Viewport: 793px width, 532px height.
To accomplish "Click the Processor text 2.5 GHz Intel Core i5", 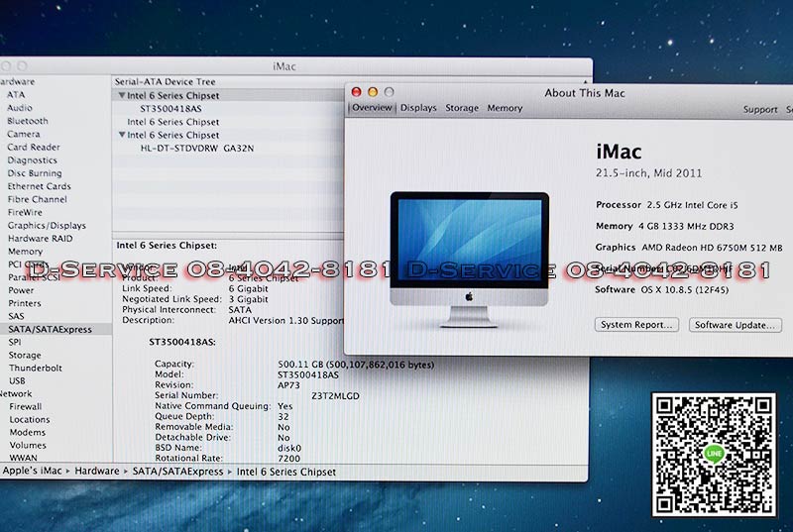I will pyautogui.click(x=692, y=205).
